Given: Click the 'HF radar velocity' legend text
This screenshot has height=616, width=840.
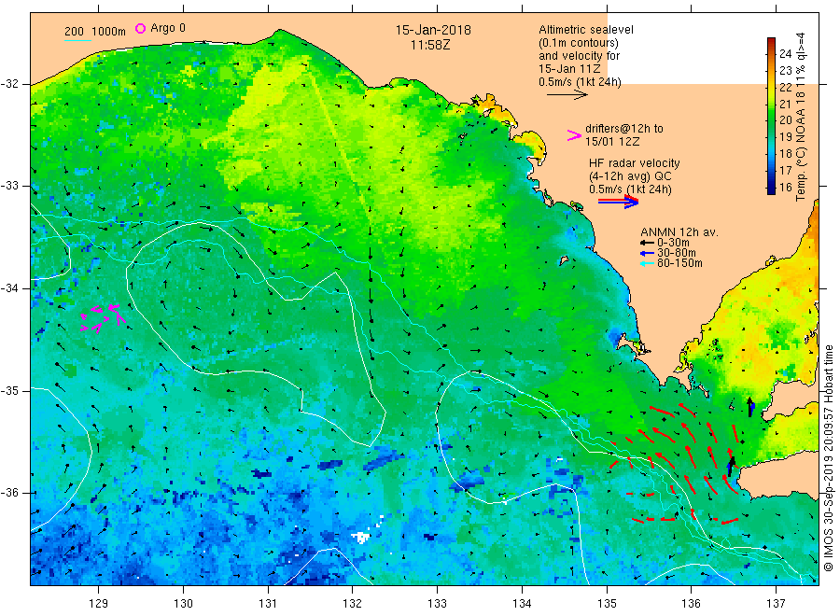Looking at the screenshot, I should coord(635,162).
